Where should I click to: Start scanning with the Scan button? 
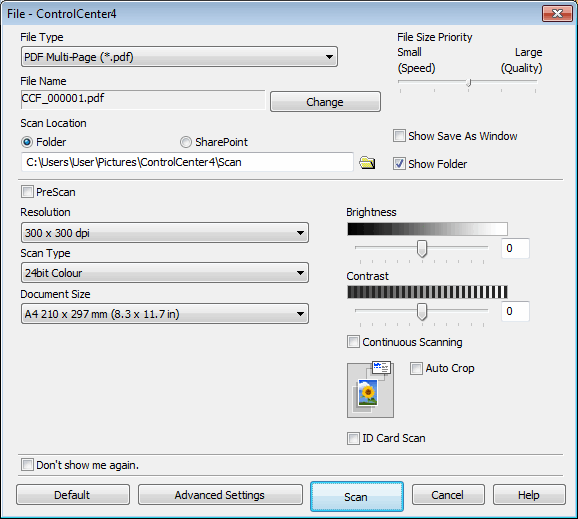(356, 497)
